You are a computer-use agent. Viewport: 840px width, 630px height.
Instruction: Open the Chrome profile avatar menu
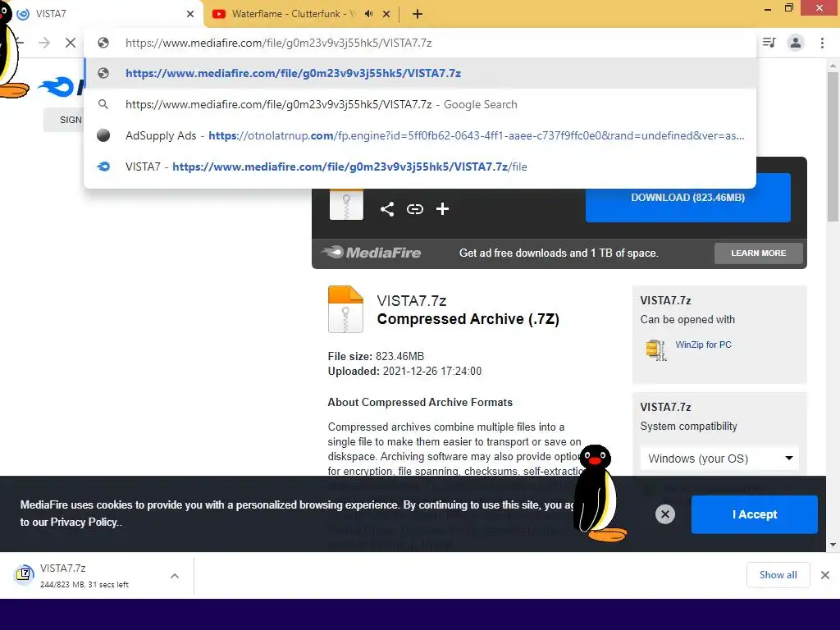point(796,43)
